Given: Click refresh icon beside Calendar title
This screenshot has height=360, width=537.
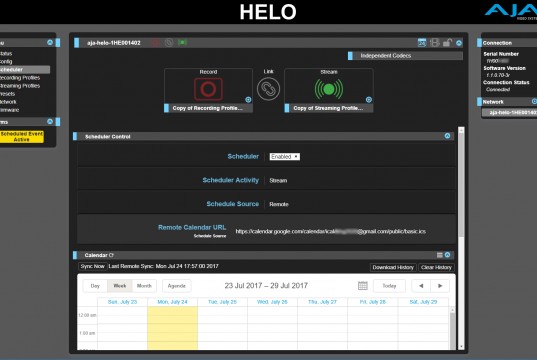Looking at the screenshot, I should pyautogui.click(x=111, y=255).
